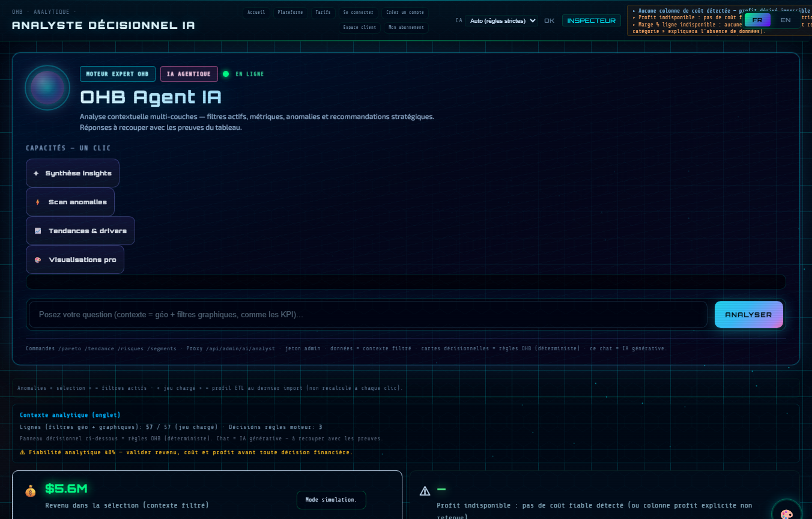Run Scan anomalies capability
Viewport: 812px width, 519px height.
(70, 202)
